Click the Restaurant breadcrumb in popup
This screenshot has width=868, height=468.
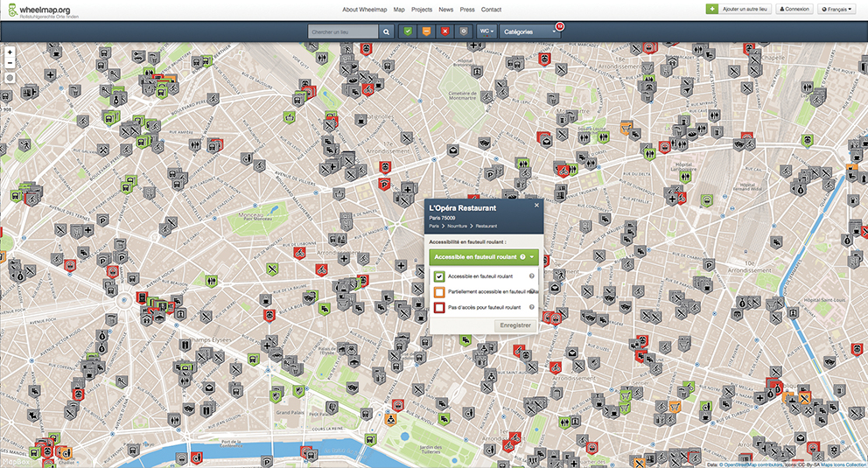[x=486, y=226]
